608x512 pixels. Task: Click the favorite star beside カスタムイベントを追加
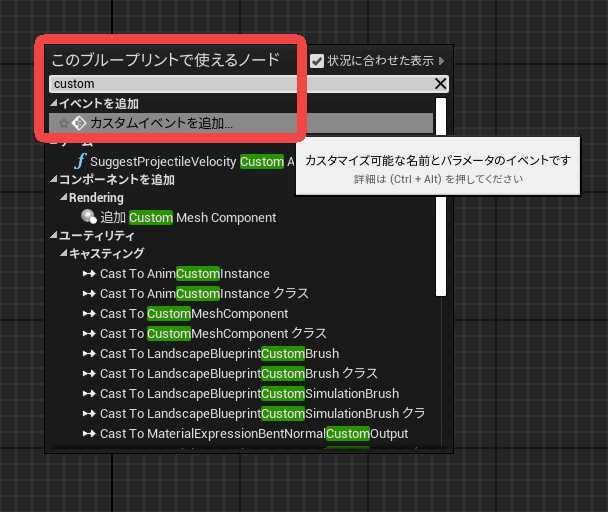[64, 123]
